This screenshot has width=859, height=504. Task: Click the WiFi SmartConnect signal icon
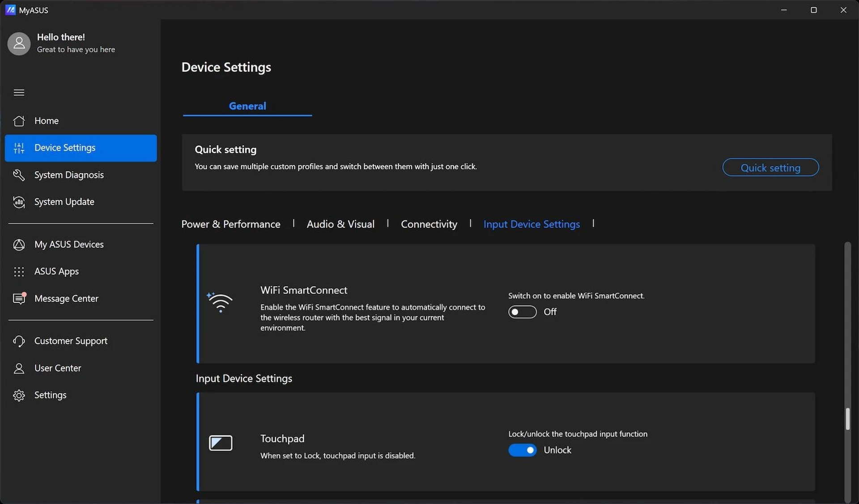(x=220, y=302)
